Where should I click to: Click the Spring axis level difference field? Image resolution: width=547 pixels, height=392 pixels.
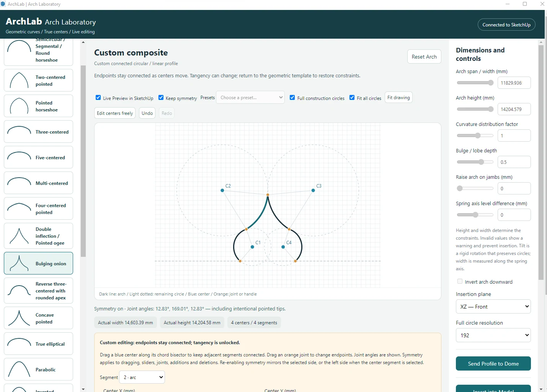[514, 215]
